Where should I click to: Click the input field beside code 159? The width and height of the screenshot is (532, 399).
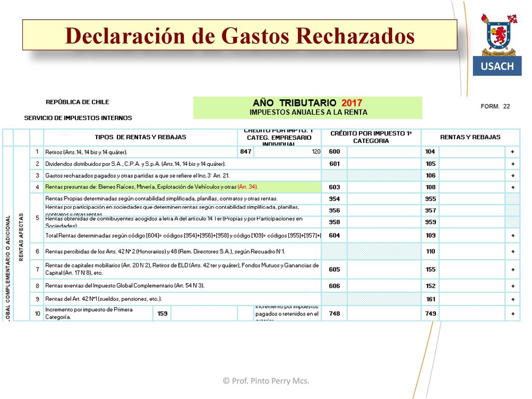(204, 313)
